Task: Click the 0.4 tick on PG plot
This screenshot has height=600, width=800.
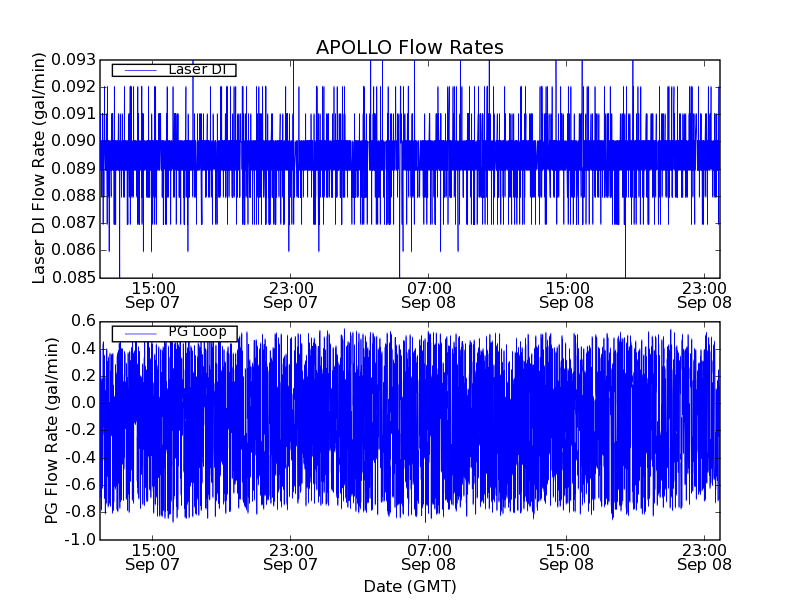Action: tap(84, 349)
